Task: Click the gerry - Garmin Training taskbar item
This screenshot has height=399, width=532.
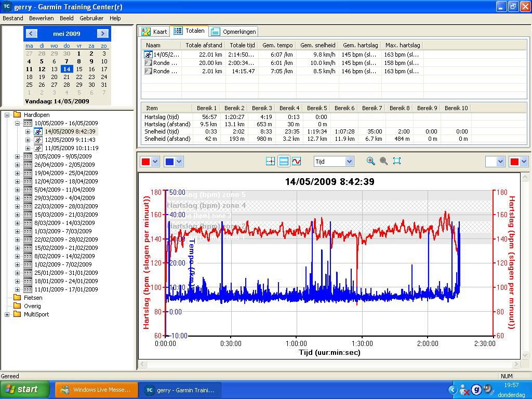Action: coord(180,390)
